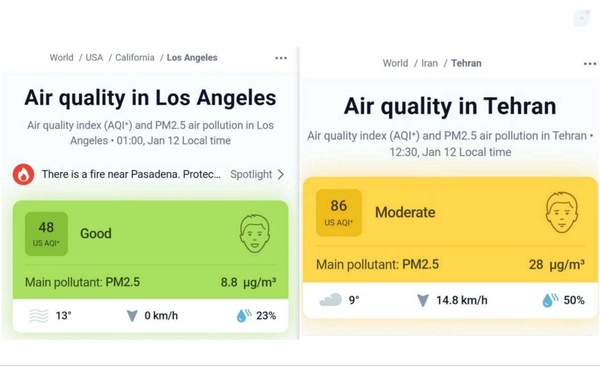Open the Los Angeles three-dot options menu
The image size is (600, 366).
point(281,58)
